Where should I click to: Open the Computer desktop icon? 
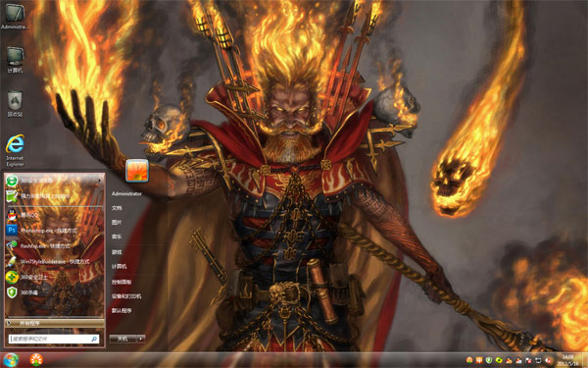pos(15,60)
